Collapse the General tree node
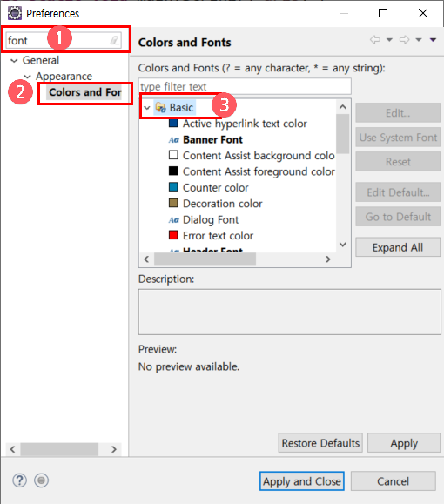Viewport: 444px width, 504px height. coord(14,60)
